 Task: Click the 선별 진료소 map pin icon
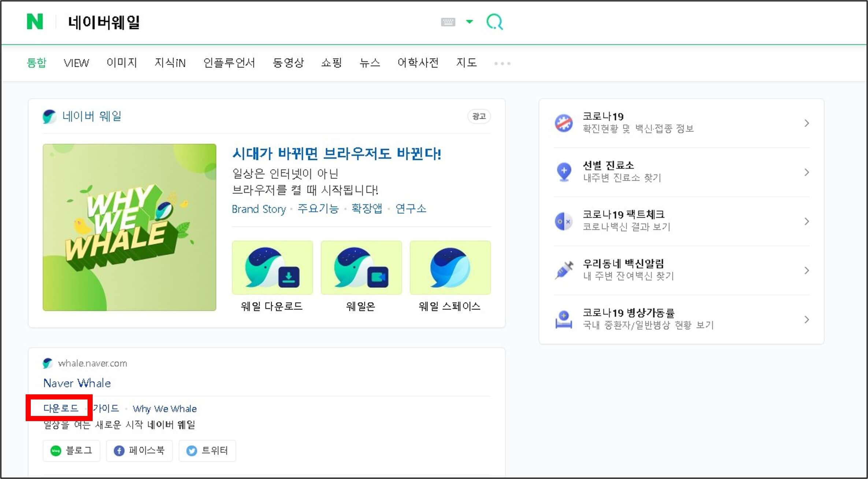[564, 172]
